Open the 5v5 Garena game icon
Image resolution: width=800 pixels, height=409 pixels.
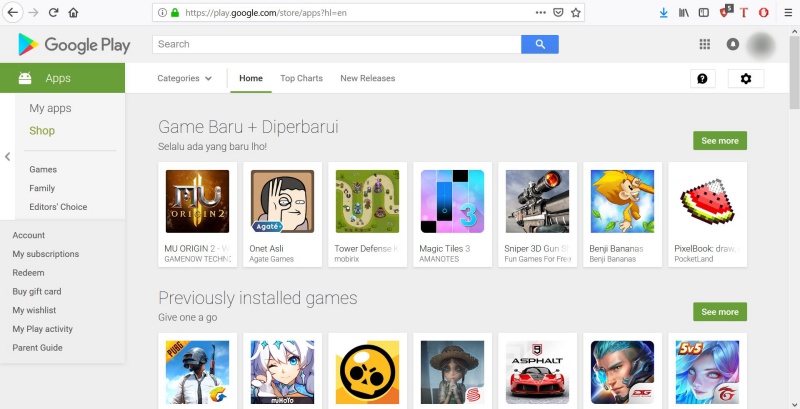(707, 372)
